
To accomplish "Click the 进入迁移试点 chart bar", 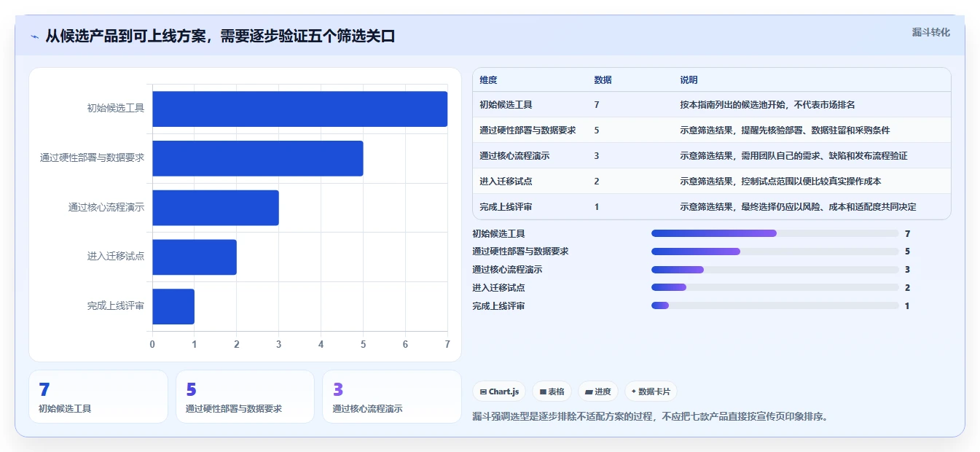I will (x=195, y=257).
